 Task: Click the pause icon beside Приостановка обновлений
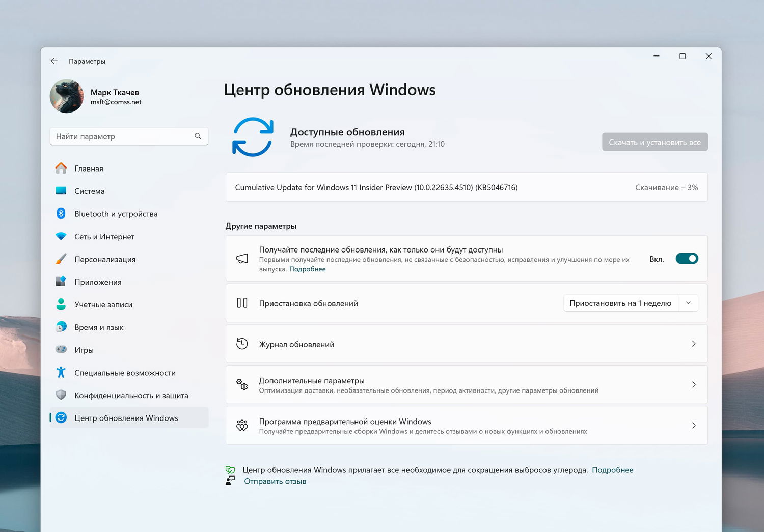click(x=242, y=303)
